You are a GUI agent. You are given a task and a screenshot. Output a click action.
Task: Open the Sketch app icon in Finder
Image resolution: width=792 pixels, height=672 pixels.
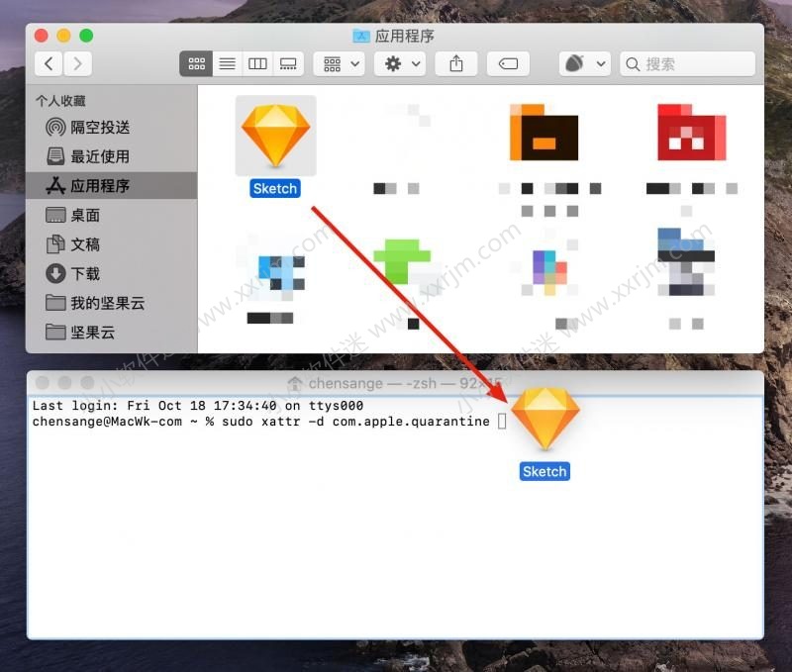[275, 136]
